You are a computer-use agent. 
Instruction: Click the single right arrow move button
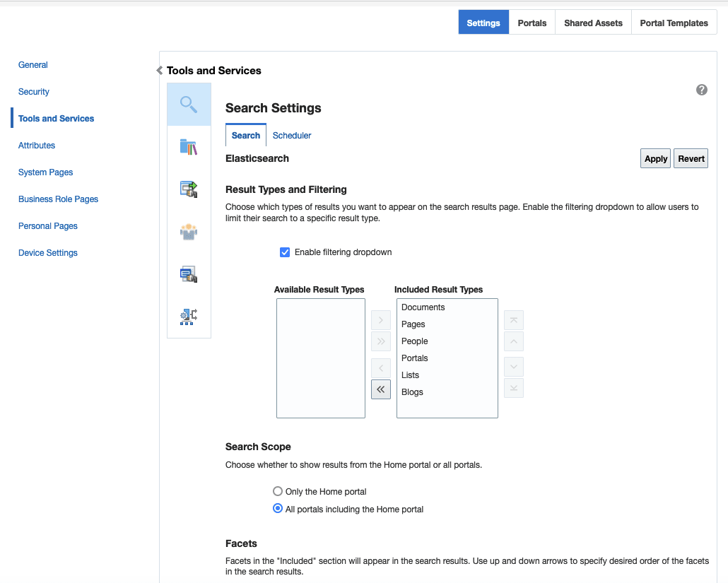(x=381, y=320)
